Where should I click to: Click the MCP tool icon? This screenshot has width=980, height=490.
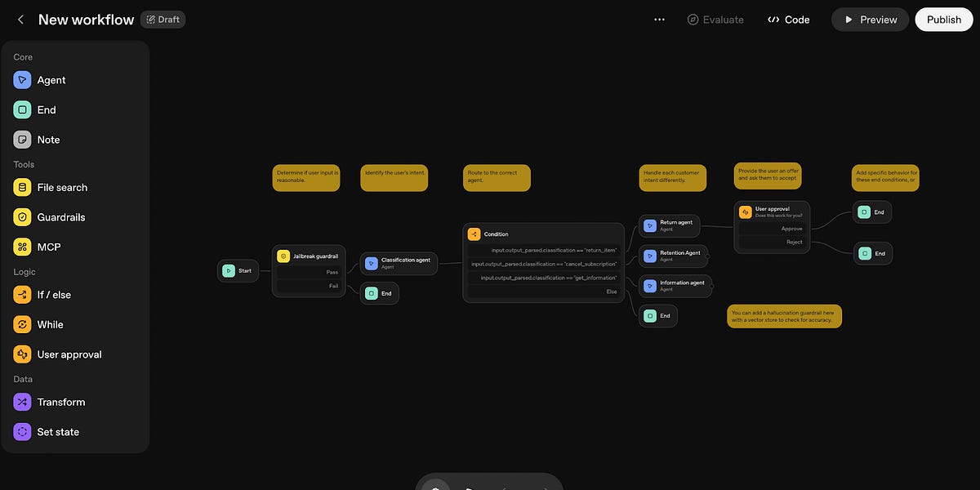point(22,247)
